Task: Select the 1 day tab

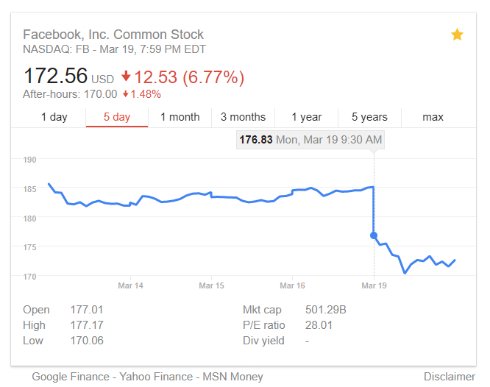Action: tap(54, 117)
